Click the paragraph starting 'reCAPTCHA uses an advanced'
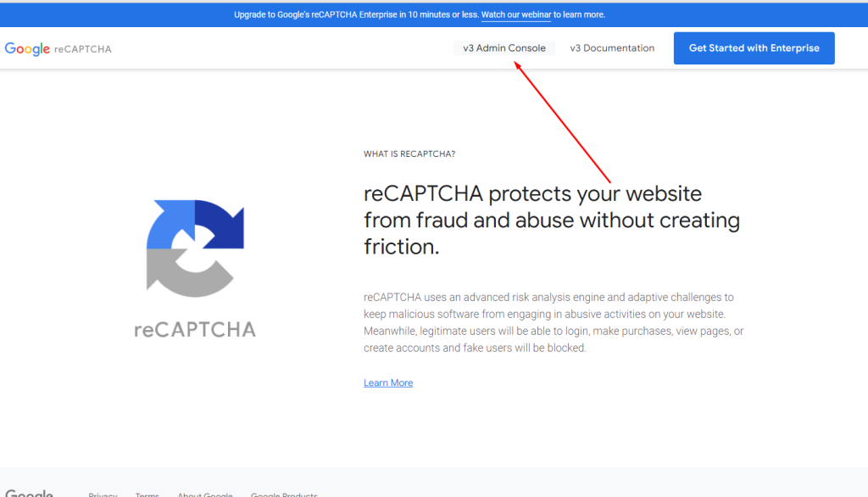The height and width of the screenshot is (497, 868). tap(554, 322)
